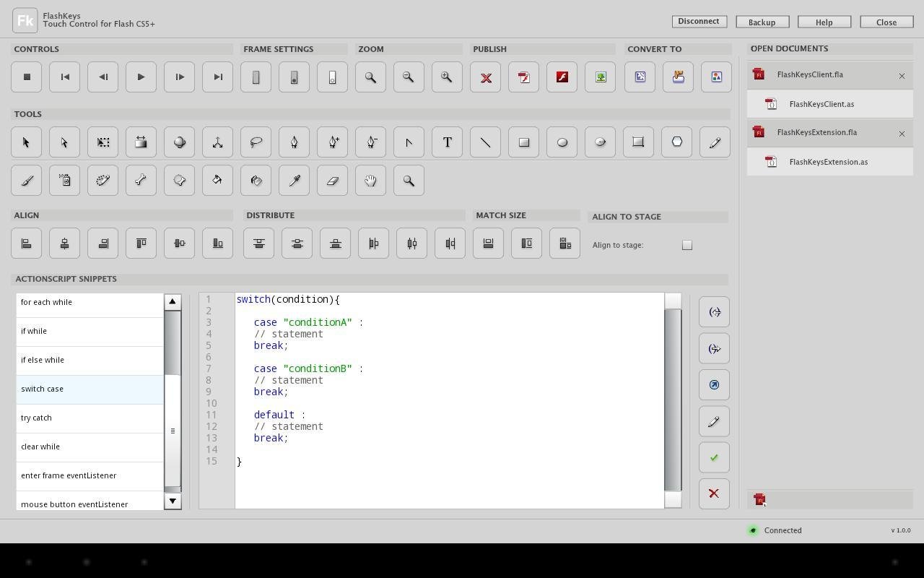This screenshot has height=578, width=924.
Task: Click the red X publish icon
Action: pyautogui.click(x=486, y=77)
